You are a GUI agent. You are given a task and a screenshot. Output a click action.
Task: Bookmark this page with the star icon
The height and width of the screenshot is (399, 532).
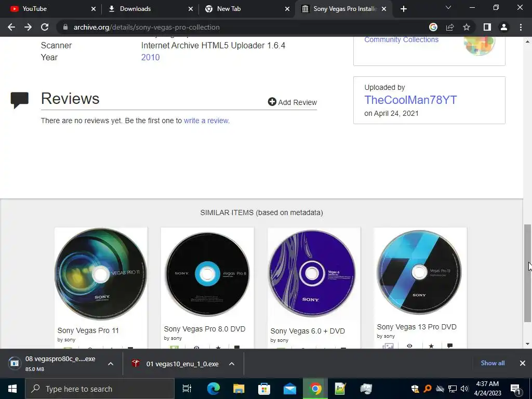click(x=467, y=27)
